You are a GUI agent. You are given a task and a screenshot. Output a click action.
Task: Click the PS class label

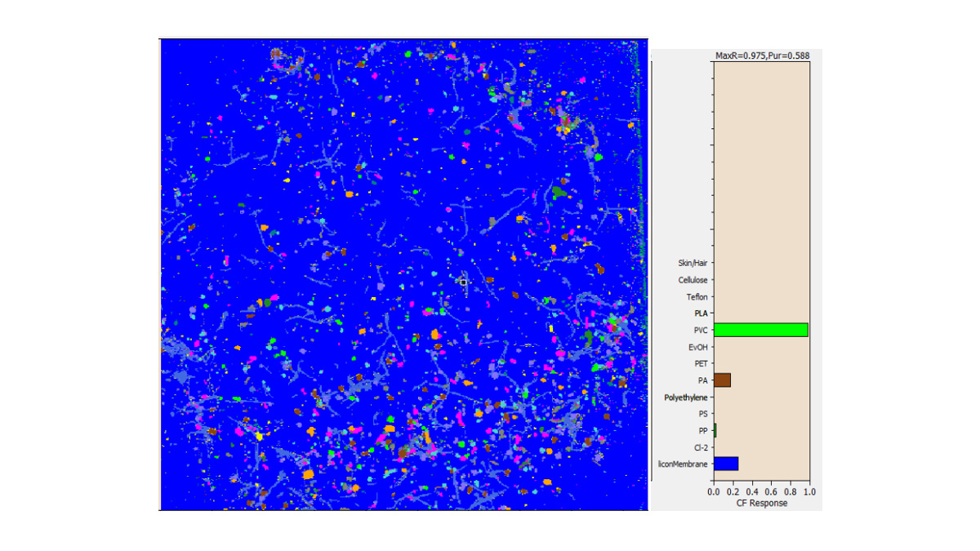tap(703, 414)
